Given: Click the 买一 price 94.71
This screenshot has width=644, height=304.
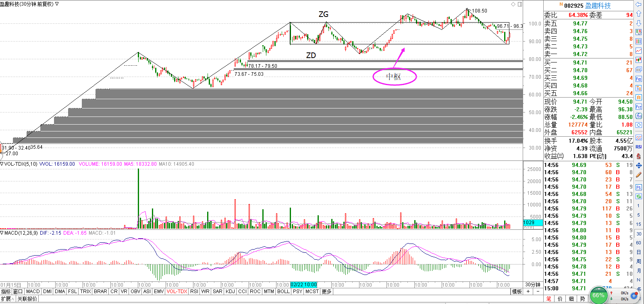Looking at the screenshot, I should click(580, 62).
